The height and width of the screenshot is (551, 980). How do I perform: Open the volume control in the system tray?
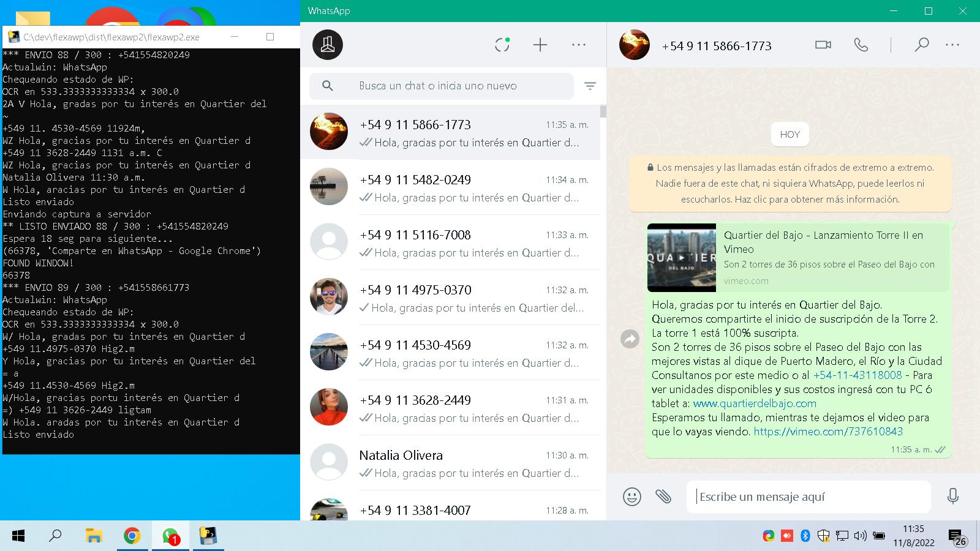[x=860, y=536]
